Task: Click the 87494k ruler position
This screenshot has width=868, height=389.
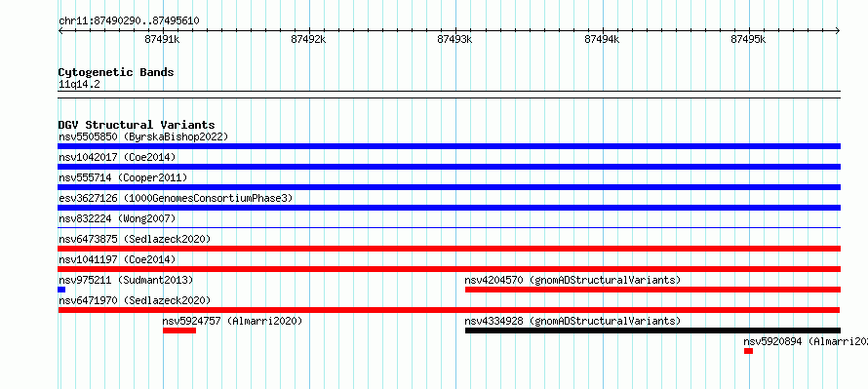Action: [602, 39]
